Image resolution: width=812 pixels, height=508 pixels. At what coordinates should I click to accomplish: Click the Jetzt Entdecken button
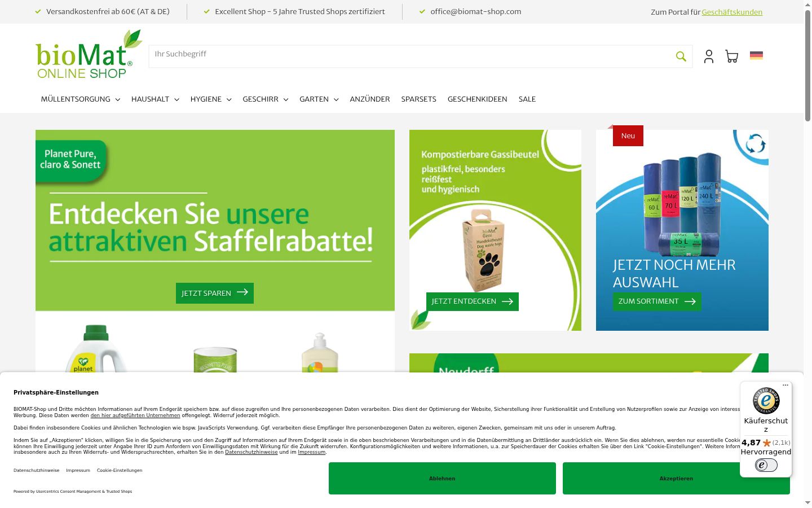click(x=473, y=301)
